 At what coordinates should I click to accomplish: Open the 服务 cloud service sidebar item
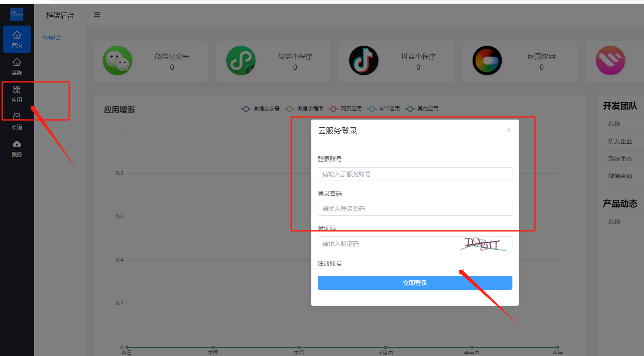pyautogui.click(x=17, y=149)
